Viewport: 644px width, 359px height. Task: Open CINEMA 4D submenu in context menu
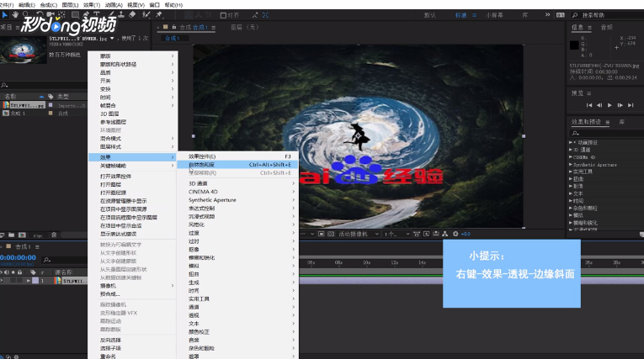237,192
